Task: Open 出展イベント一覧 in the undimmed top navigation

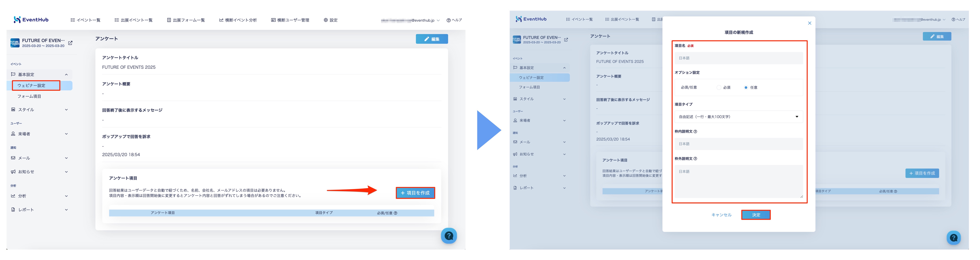Action: click(x=134, y=20)
